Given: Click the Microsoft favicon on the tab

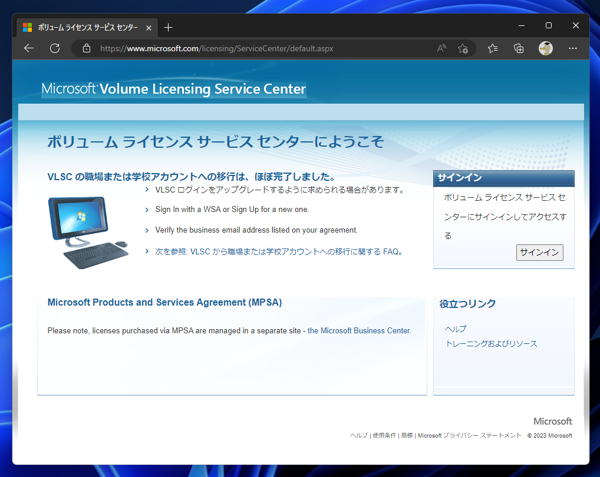Looking at the screenshot, I should pos(27,28).
